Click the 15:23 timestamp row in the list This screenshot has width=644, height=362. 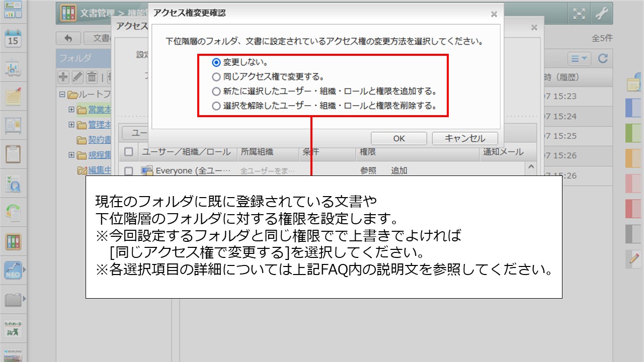(x=578, y=97)
